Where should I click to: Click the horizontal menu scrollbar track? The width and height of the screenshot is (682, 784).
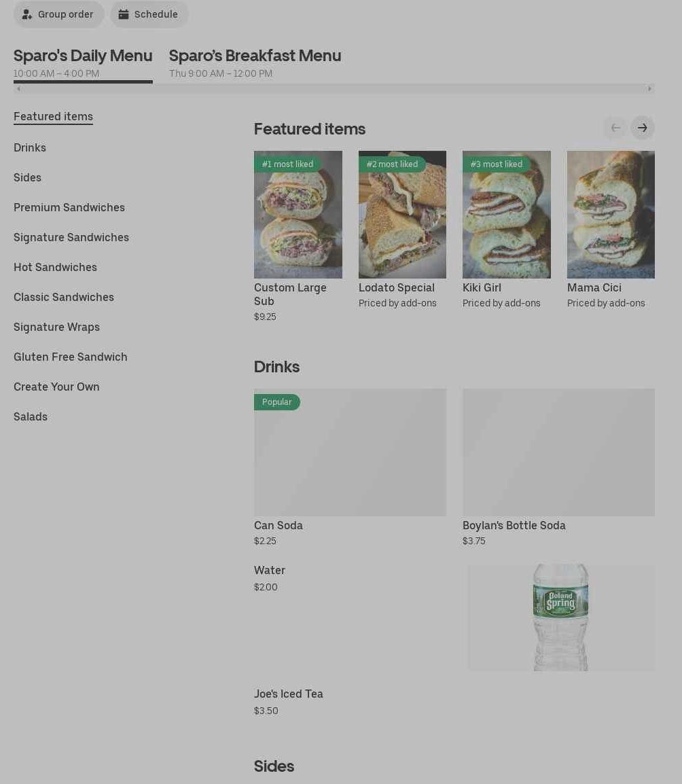coord(334,89)
